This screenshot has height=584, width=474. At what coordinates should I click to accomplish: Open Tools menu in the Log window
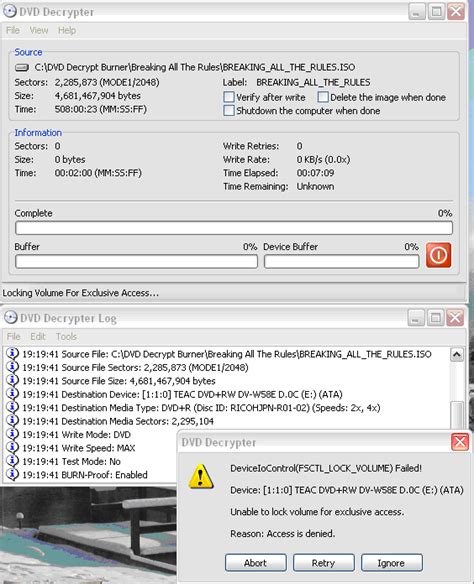tap(66, 336)
